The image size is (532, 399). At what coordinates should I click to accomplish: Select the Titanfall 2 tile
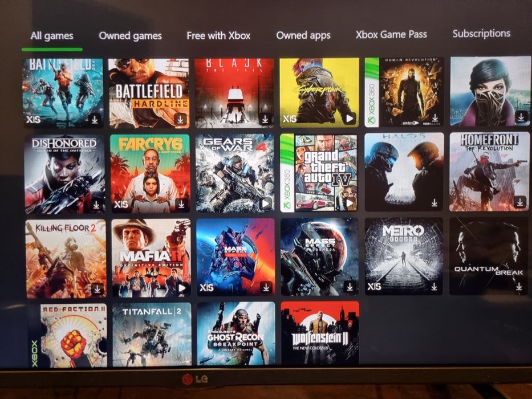click(152, 335)
